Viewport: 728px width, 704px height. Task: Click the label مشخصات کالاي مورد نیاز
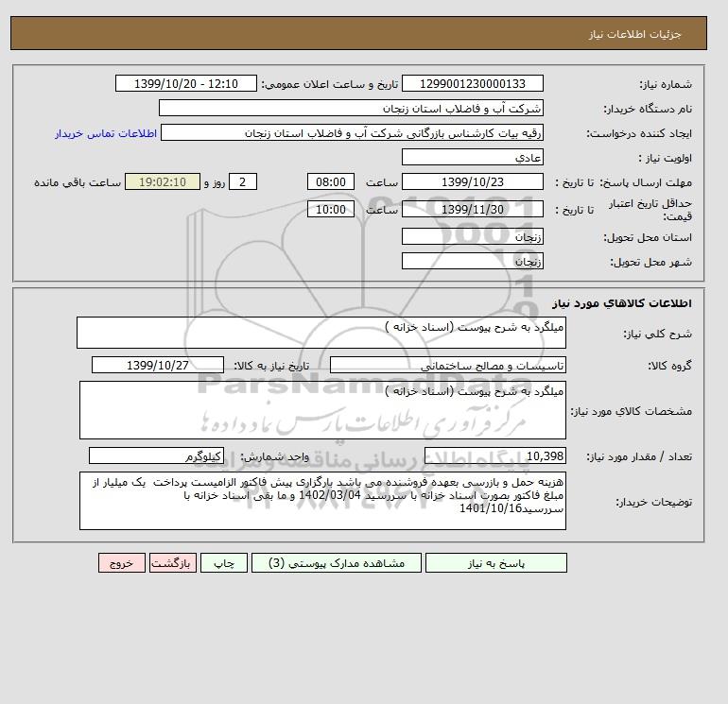click(x=631, y=411)
